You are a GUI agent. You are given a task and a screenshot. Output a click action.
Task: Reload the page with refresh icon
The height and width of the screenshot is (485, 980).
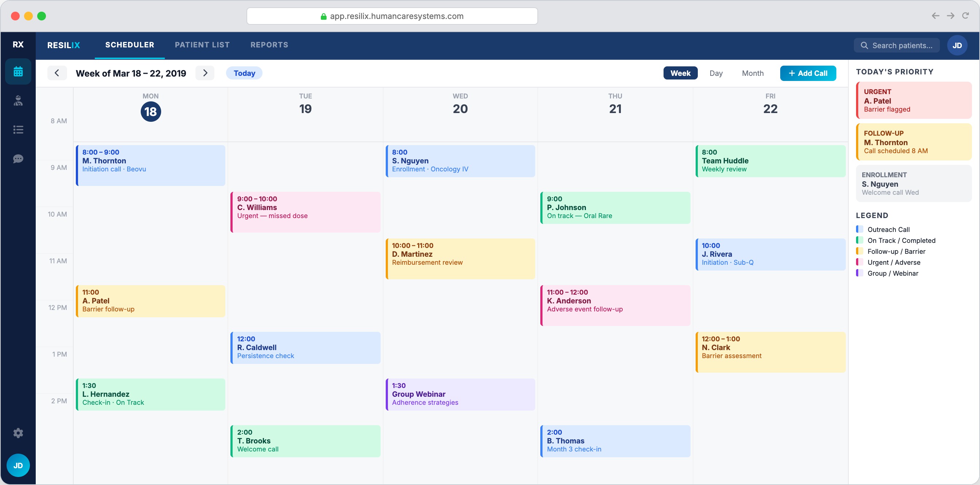coord(965,16)
